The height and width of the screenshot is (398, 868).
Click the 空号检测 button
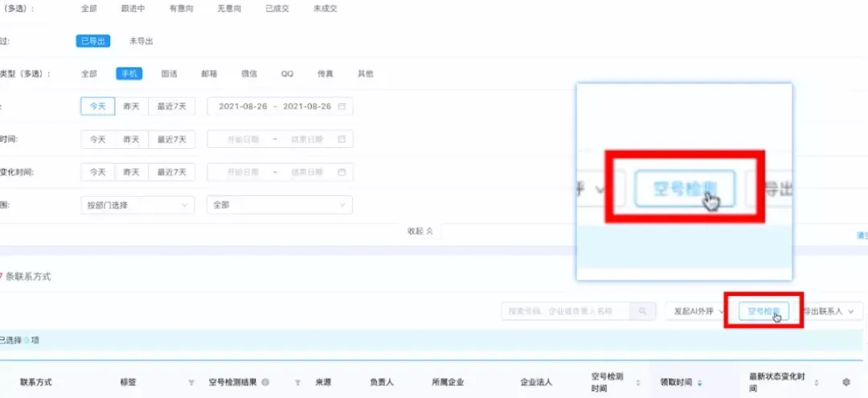(x=764, y=311)
